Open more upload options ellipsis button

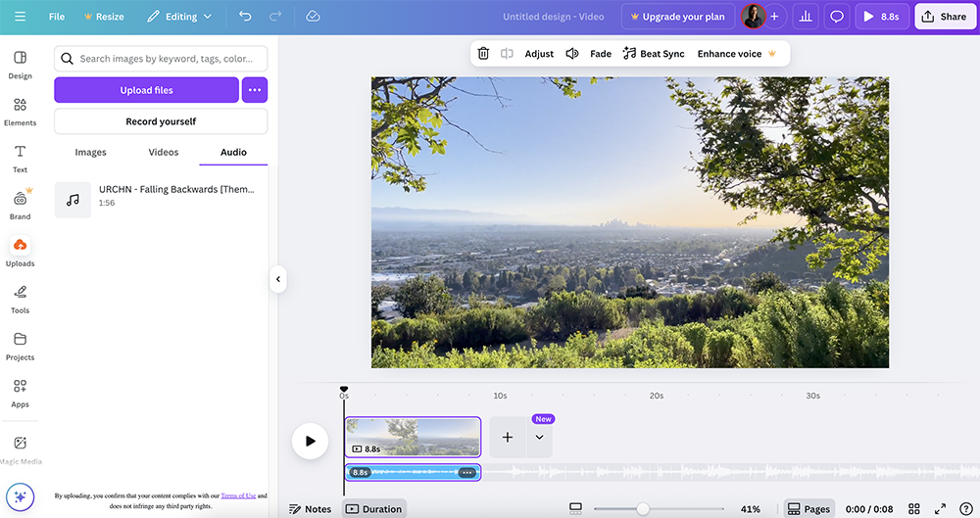255,90
